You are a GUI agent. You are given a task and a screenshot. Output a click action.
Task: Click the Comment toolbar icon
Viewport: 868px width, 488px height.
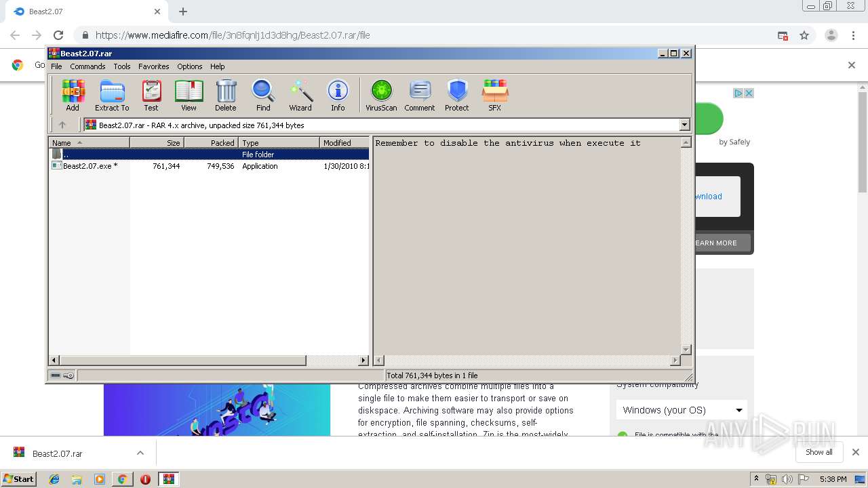(420, 96)
